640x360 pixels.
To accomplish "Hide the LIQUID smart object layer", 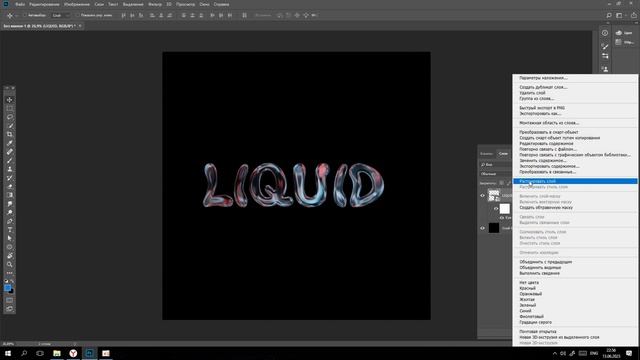I will coord(482,196).
